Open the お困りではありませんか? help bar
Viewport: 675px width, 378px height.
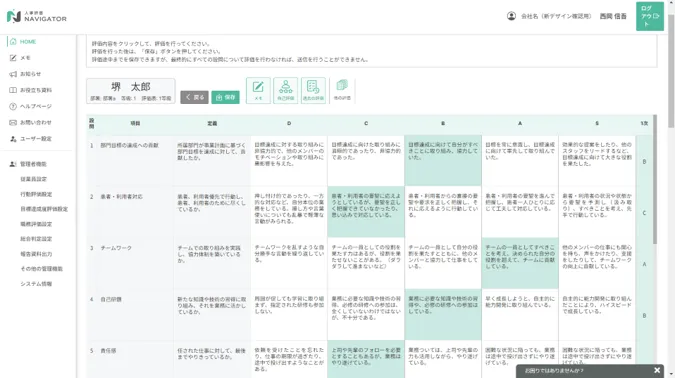(x=590, y=371)
